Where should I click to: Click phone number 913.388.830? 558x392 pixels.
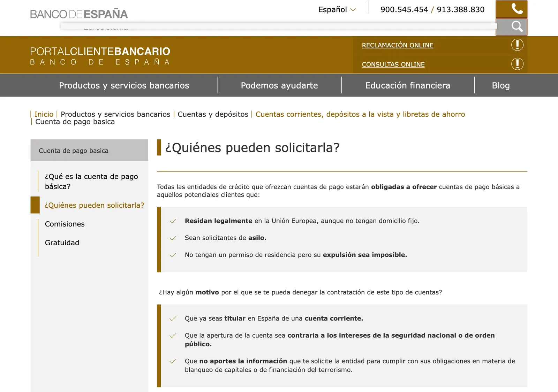tap(461, 9)
